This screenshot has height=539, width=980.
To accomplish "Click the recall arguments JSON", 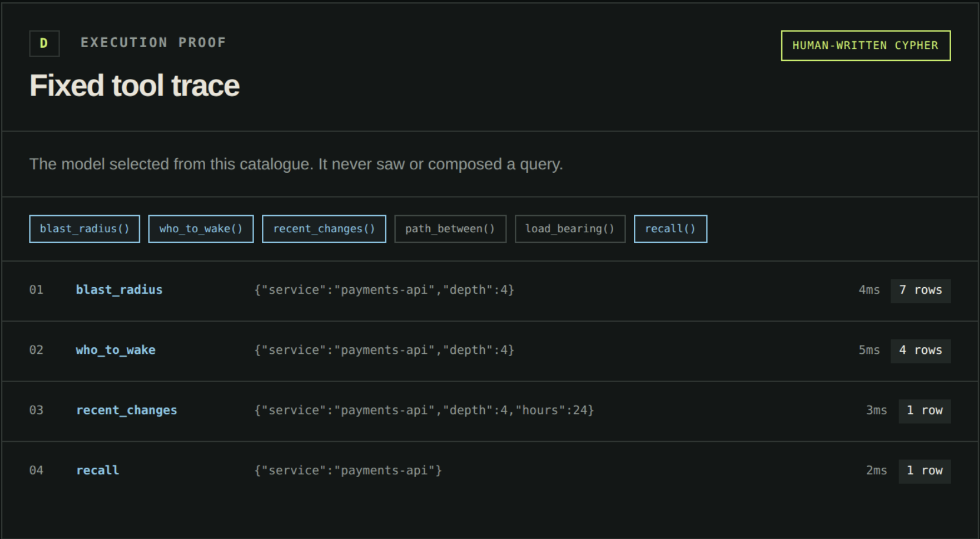I will tap(348, 470).
